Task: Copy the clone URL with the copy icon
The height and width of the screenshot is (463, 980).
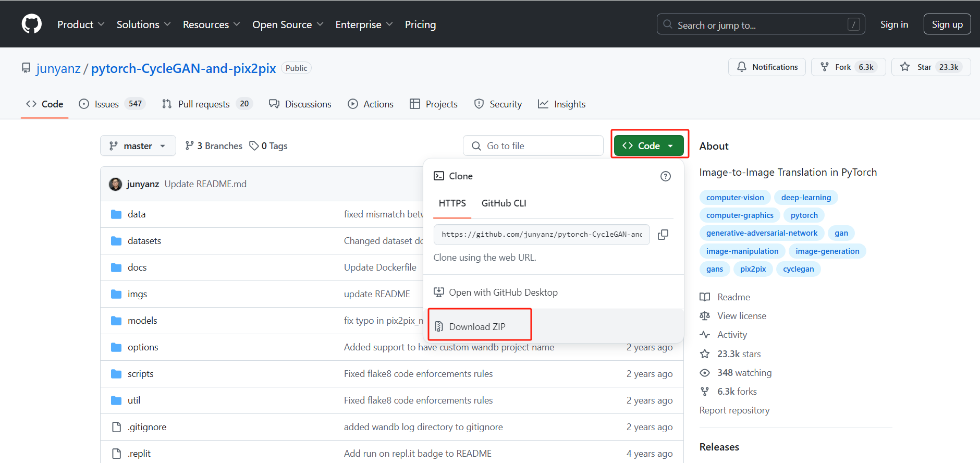Action: 663,235
